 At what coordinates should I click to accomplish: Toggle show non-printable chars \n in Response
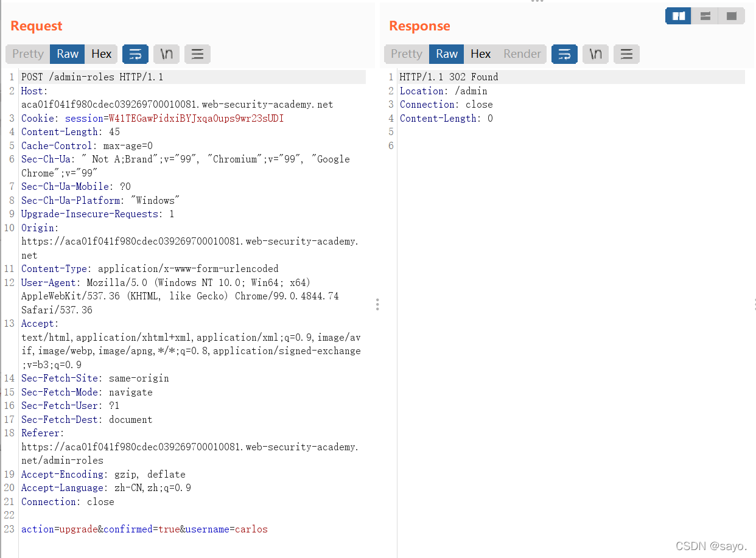point(595,54)
